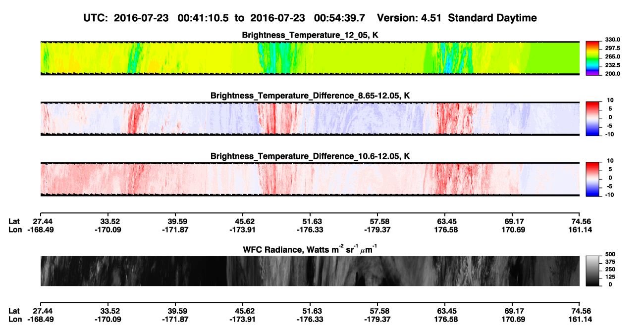Click latitude 69.17 on the bottom axis
The height and width of the screenshot is (330, 644).
coord(515,311)
